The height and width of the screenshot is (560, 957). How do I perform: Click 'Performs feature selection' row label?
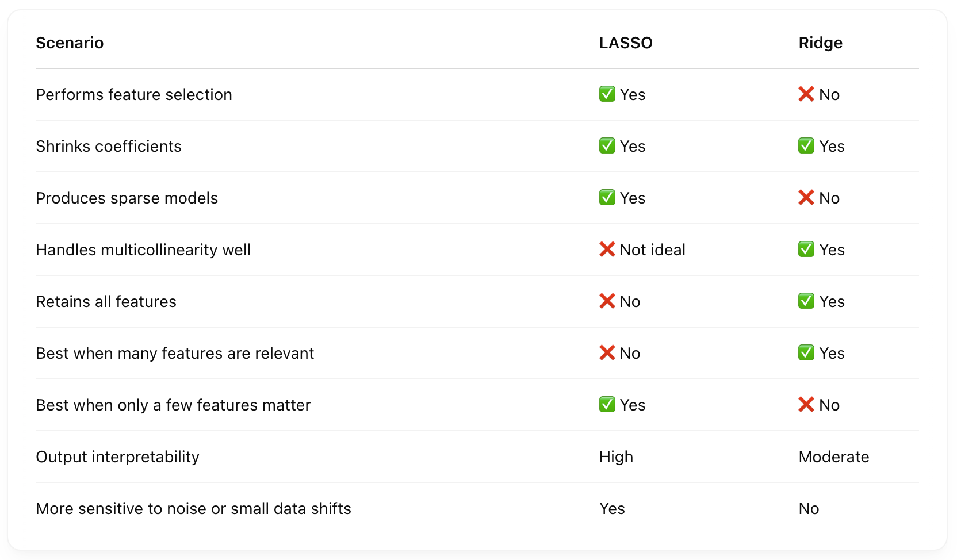[x=134, y=94]
